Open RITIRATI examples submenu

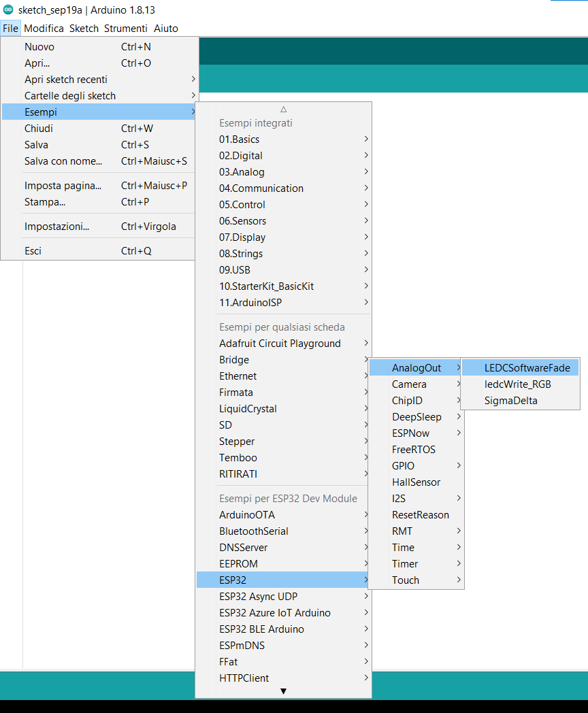pyautogui.click(x=283, y=474)
